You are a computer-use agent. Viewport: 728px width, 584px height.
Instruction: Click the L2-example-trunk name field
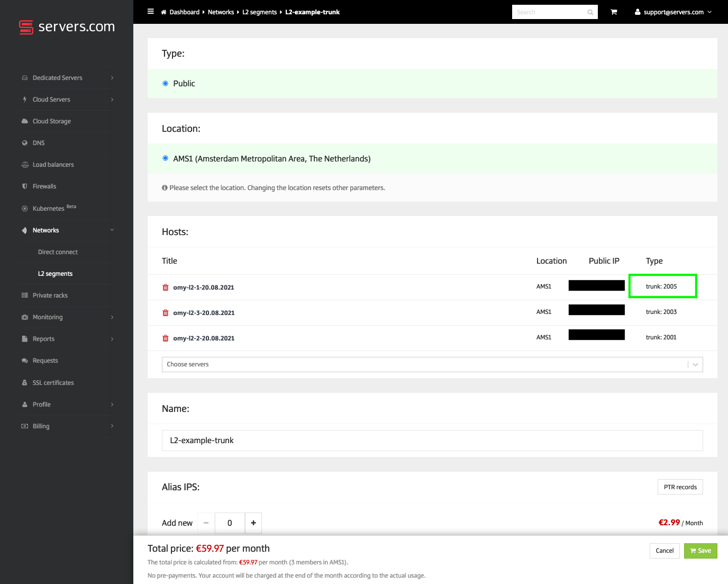(432, 441)
